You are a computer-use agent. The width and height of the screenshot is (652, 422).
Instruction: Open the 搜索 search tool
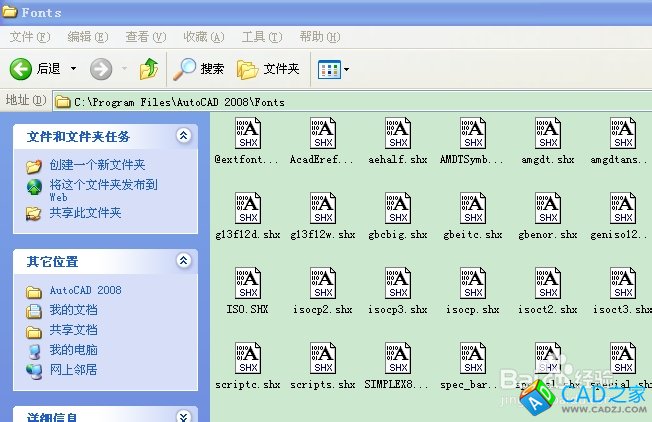coord(199,69)
